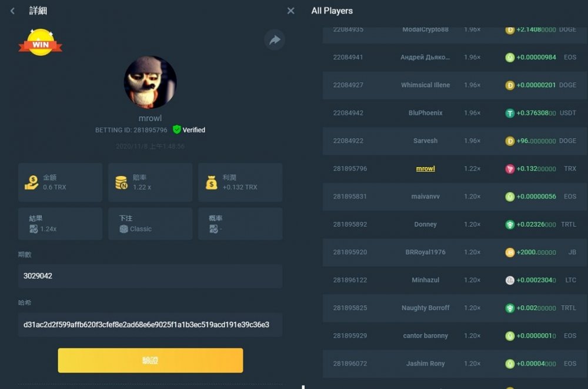The height and width of the screenshot is (389, 588).
Task: Click the 金額 hand coin icon
Action: pyautogui.click(x=31, y=182)
